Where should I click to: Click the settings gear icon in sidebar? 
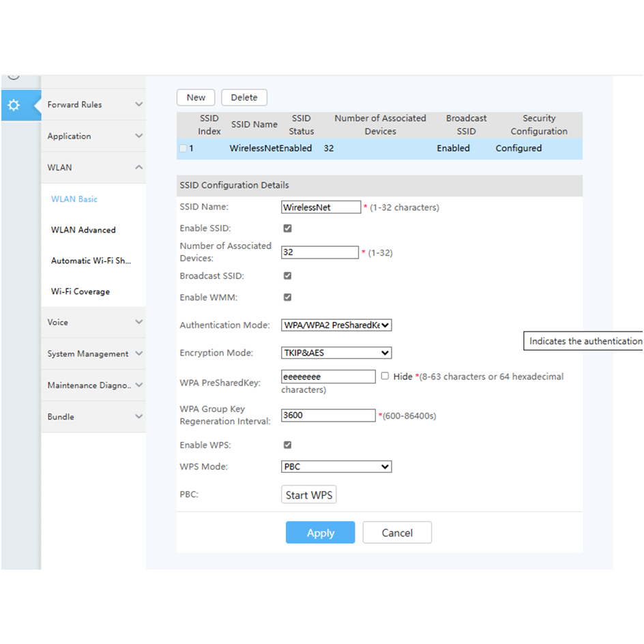click(x=14, y=106)
